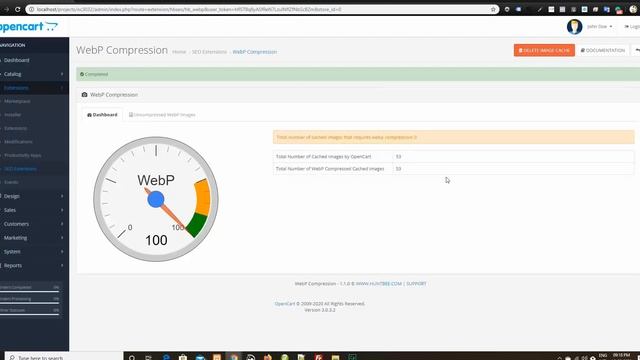This screenshot has height=360, width=640.
Task: Open the John Doe user dropdown
Action: click(599, 27)
